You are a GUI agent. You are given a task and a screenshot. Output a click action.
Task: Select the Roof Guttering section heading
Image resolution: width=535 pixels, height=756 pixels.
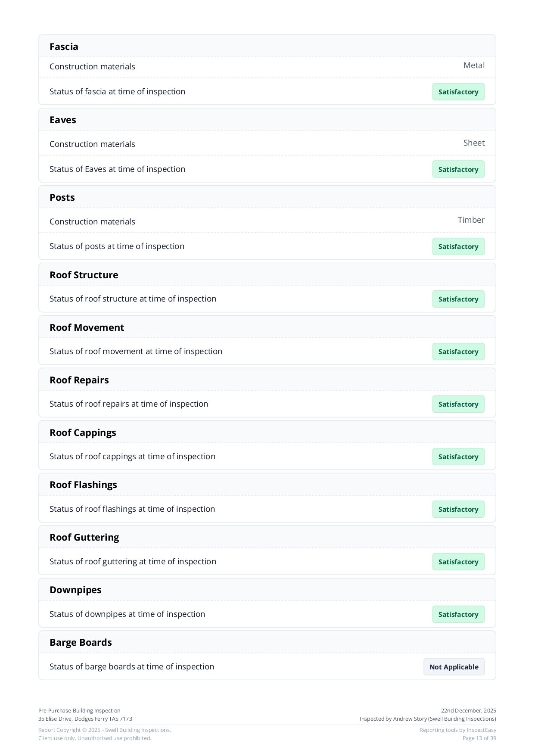[x=84, y=537]
